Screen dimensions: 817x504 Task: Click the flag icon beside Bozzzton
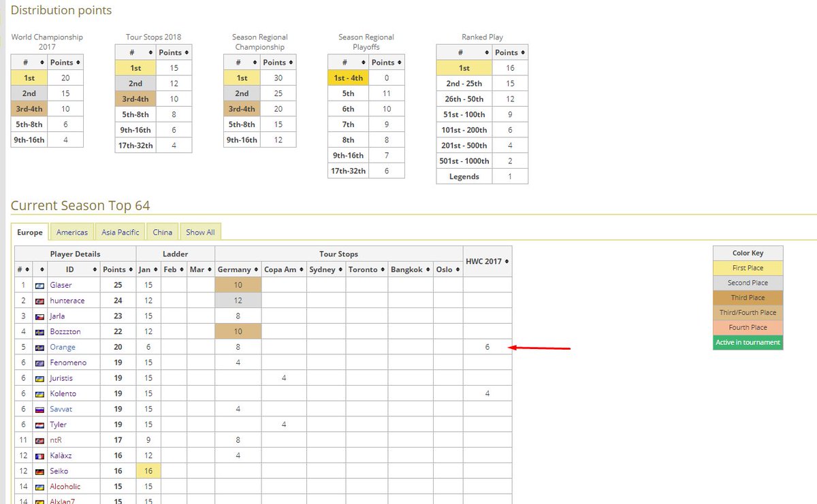(39, 332)
